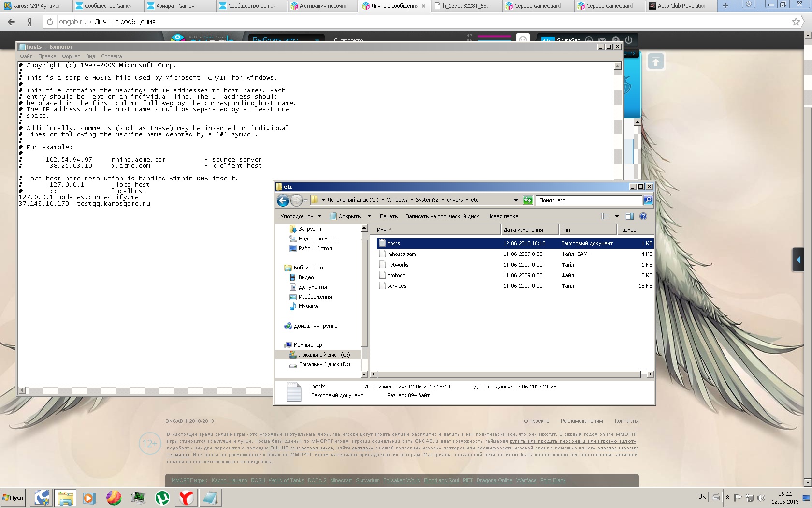This screenshot has height=508, width=812.
Task: Open the Справка menu in Notepad
Action: (x=112, y=56)
